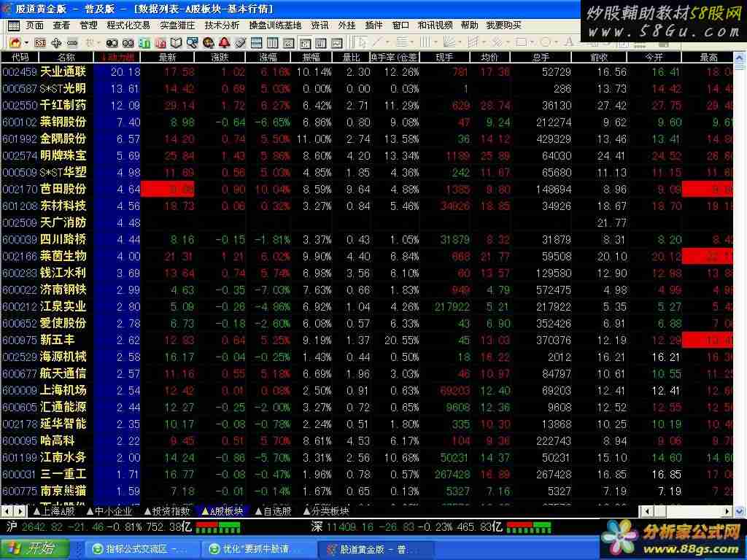Screen dimensions: 747x560
Task: Select stock row 天业通联
Action: click(367, 72)
